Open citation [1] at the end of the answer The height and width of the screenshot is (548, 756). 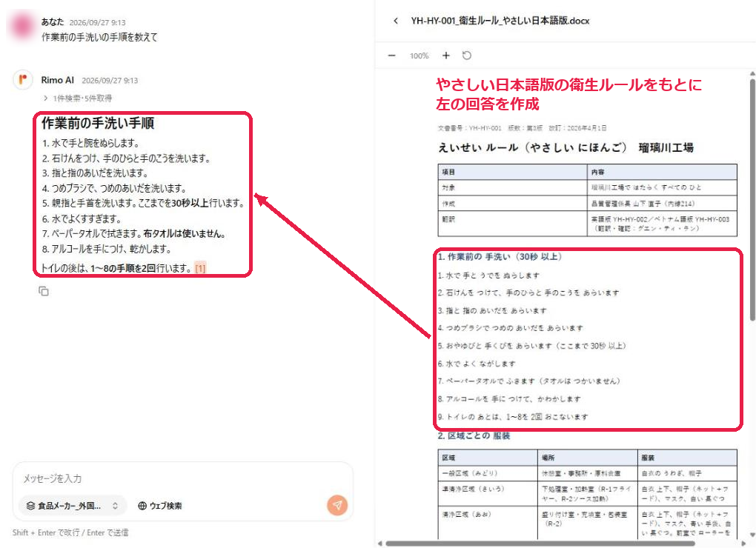(x=200, y=268)
